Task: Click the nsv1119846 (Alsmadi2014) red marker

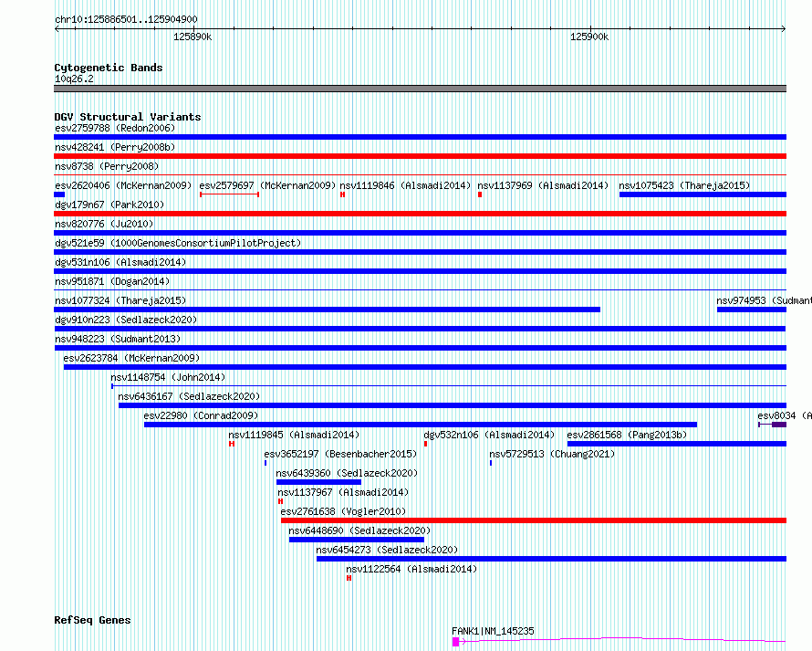Action: click(x=342, y=194)
